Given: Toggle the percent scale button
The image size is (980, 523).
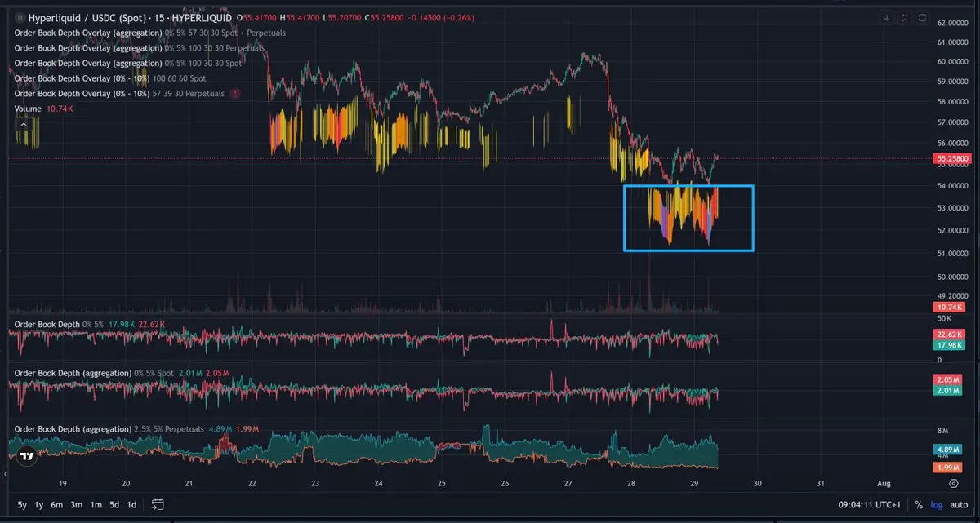Looking at the screenshot, I should coord(919,505).
